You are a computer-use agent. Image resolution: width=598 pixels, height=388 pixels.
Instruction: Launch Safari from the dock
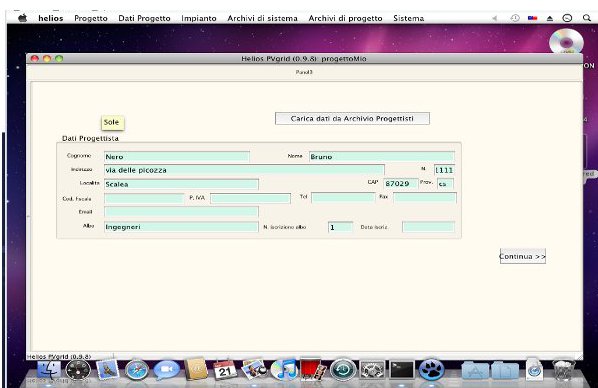[x=137, y=370]
